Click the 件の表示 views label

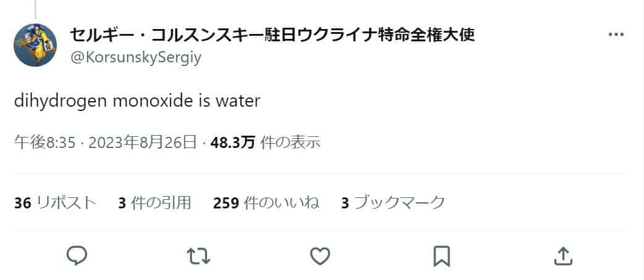pyautogui.click(x=290, y=142)
